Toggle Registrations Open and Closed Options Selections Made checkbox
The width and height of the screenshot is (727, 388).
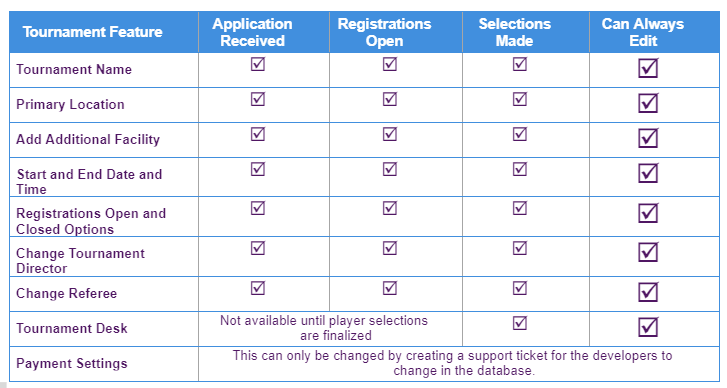(x=520, y=208)
